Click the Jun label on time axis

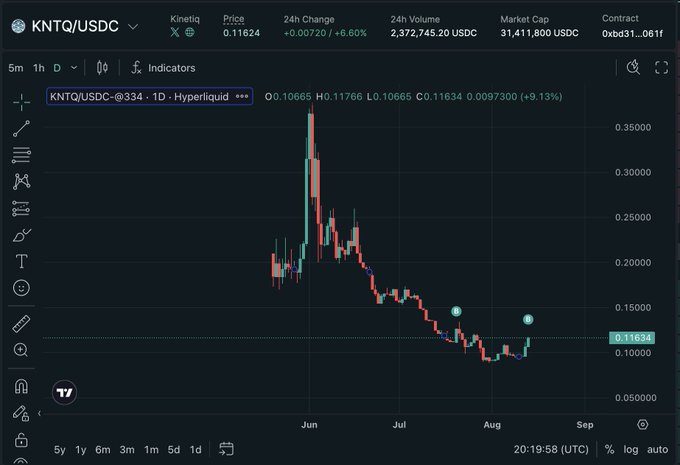tap(309, 425)
